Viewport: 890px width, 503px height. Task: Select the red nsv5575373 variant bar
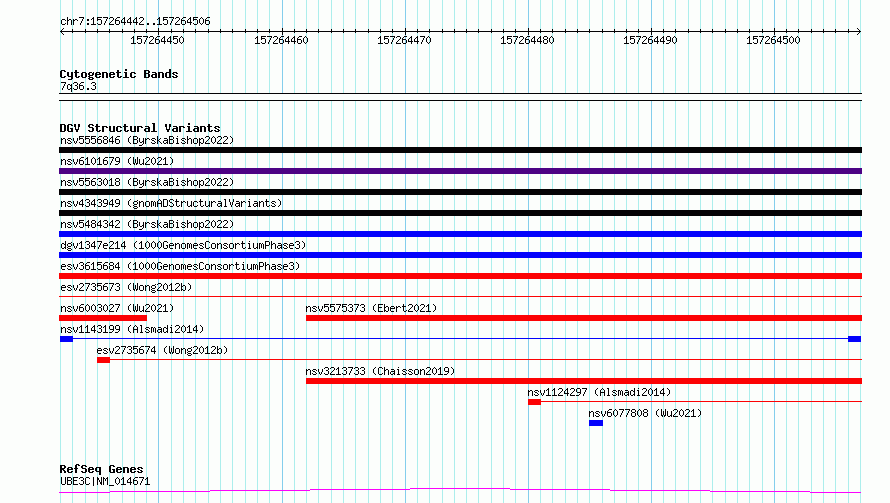583,318
